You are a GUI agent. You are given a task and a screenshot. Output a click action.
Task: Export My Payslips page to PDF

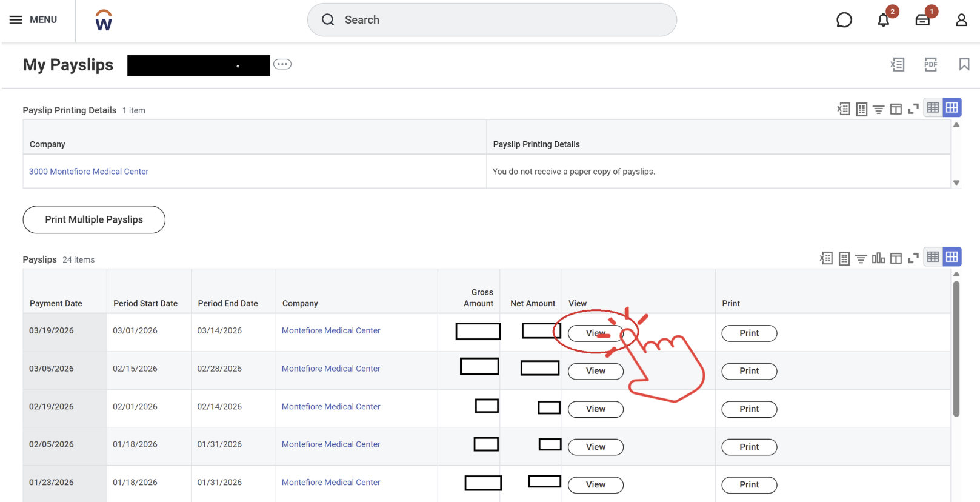pyautogui.click(x=931, y=64)
